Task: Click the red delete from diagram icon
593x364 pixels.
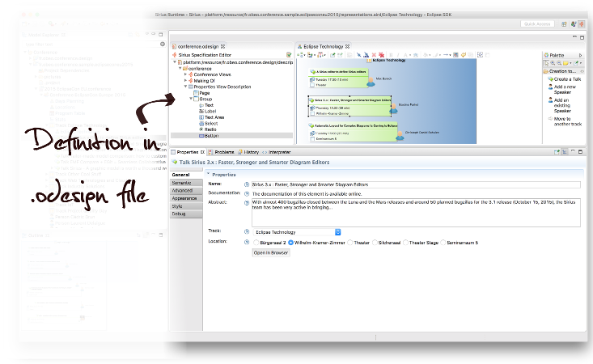Action: tap(374, 55)
